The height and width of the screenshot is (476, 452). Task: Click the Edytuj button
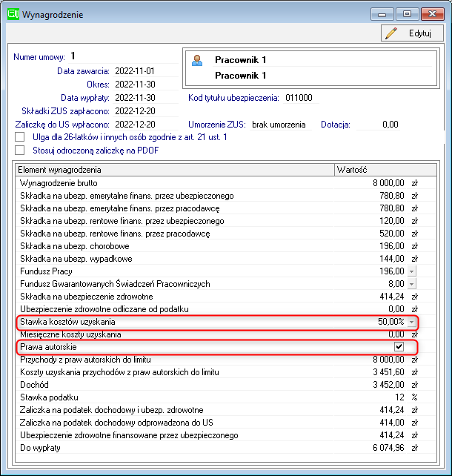(x=412, y=33)
